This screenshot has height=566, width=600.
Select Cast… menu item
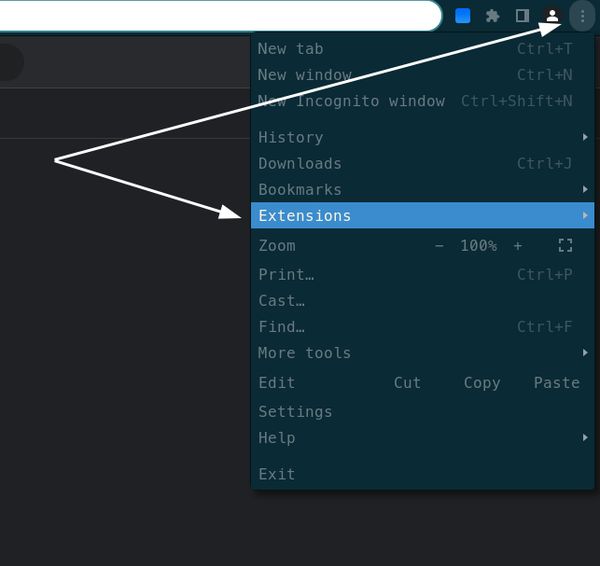422,300
